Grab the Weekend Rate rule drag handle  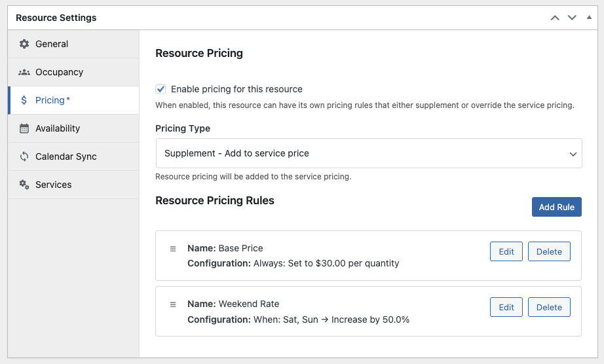[x=173, y=304]
